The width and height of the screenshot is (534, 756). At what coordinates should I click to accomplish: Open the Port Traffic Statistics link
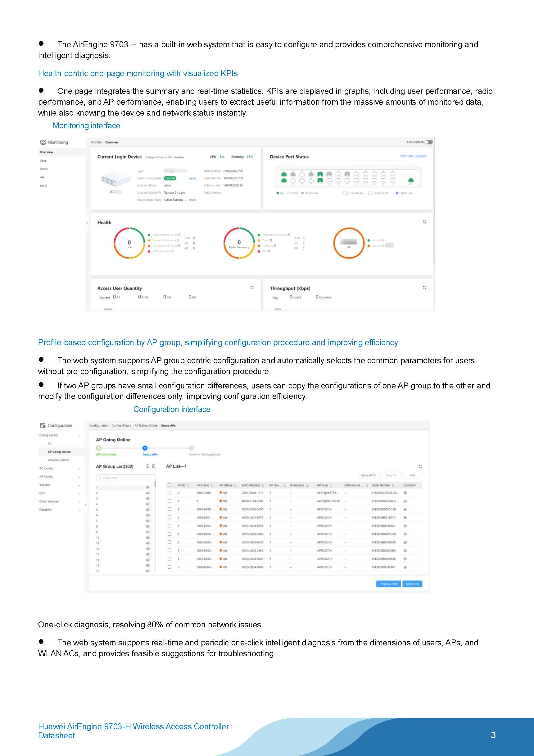(413, 156)
